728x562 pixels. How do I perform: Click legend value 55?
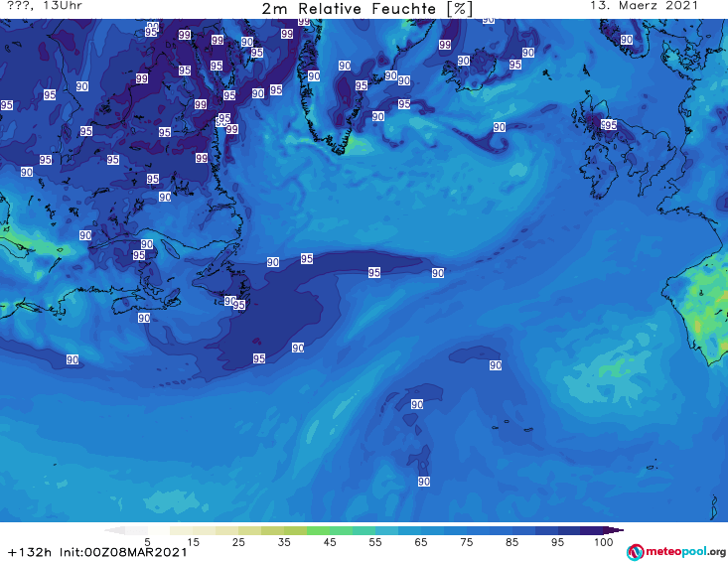point(375,542)
